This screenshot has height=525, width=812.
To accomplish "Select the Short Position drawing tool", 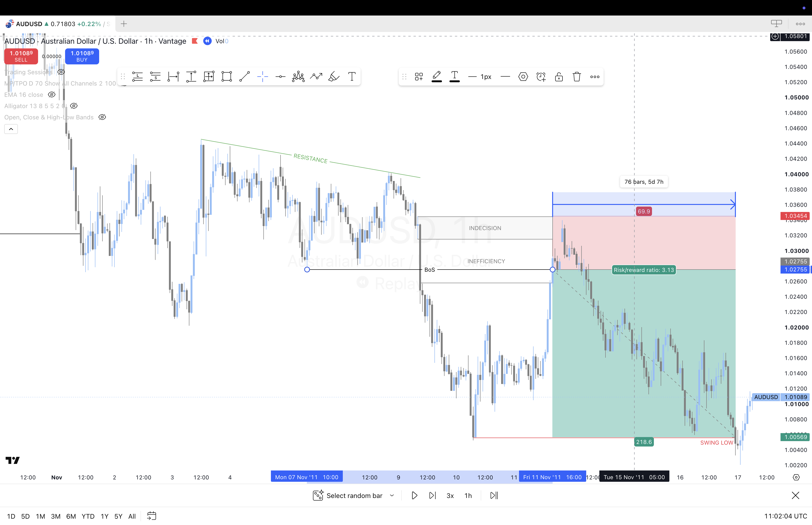I will click(x=155, y=77).
